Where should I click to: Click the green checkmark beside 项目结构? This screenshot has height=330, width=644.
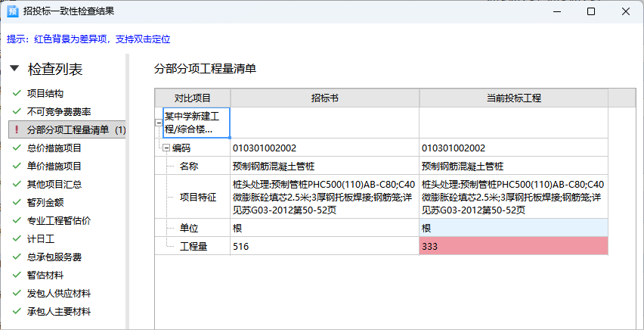17,94
